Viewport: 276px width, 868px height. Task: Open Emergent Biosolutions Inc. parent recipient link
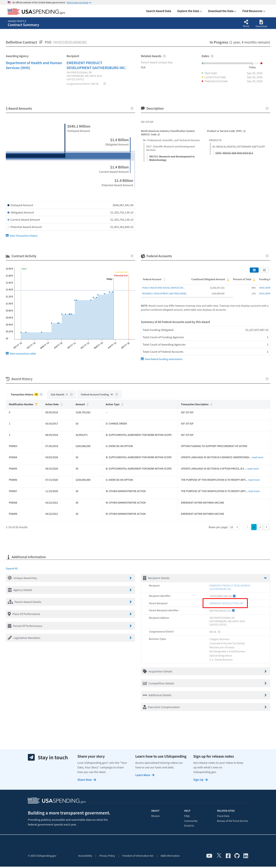pyautogui.click(x=227, y=603)
